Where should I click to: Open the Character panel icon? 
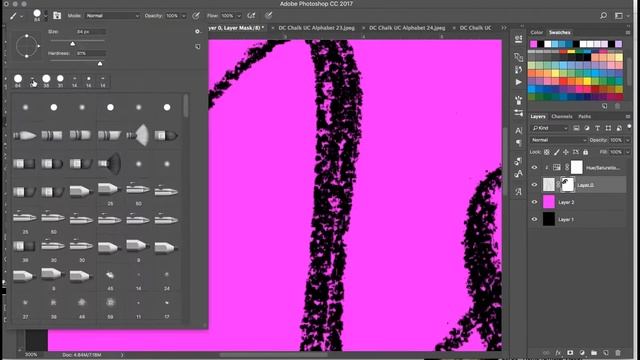518,131
